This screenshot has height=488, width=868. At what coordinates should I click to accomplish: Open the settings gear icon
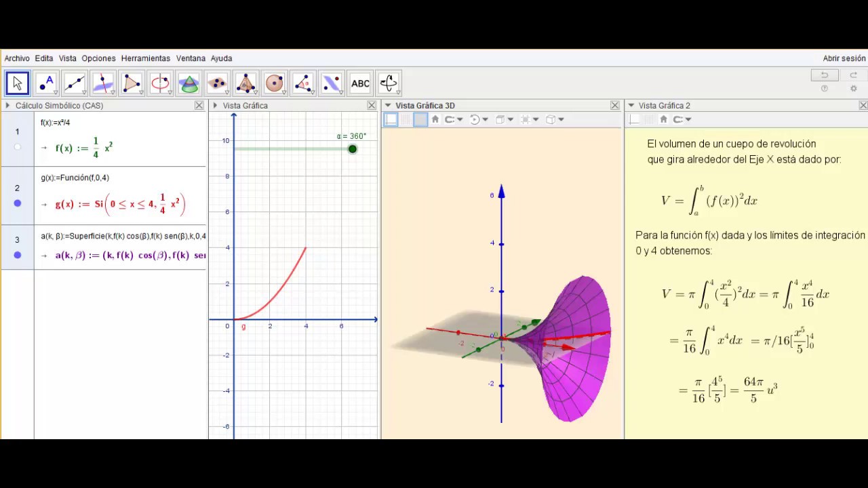pos(854,89)
